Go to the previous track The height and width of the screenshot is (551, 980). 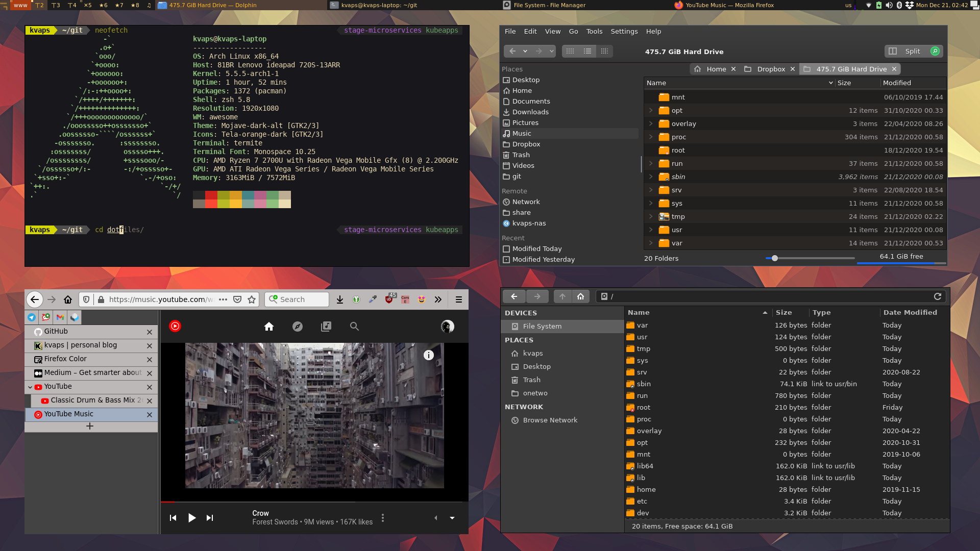click(x=173, y=518)
